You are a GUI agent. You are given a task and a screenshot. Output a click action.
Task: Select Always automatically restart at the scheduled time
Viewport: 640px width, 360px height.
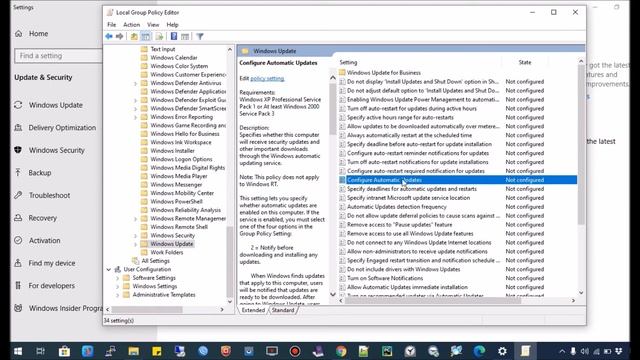coord(409,135)
